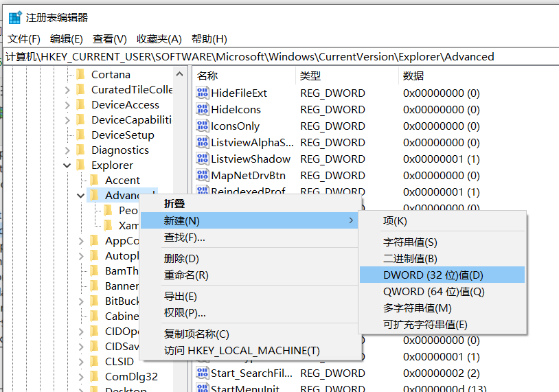Click the Accent folder icon
This screenshot has width=559, height=392.
tap(95, 181)
